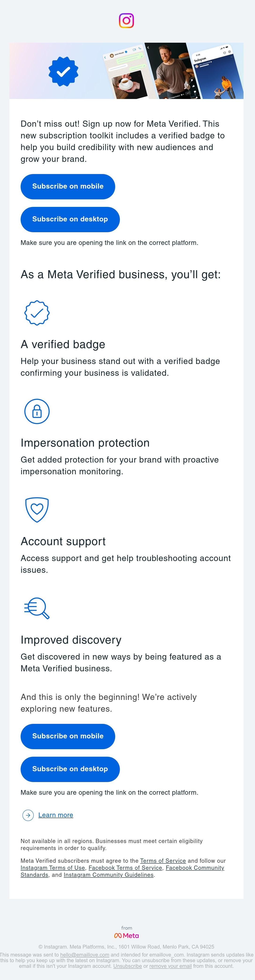Click the first Subscribe on mobile button

[68, 186]
